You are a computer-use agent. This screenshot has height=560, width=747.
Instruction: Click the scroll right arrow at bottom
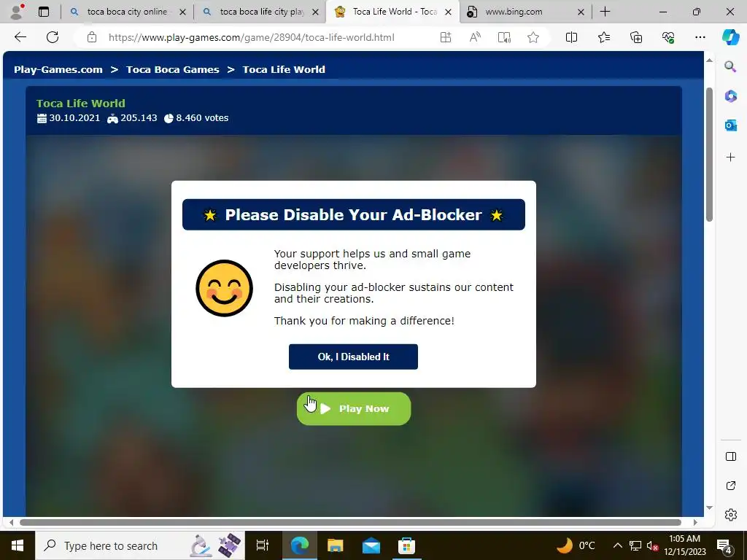coord(695,522)
